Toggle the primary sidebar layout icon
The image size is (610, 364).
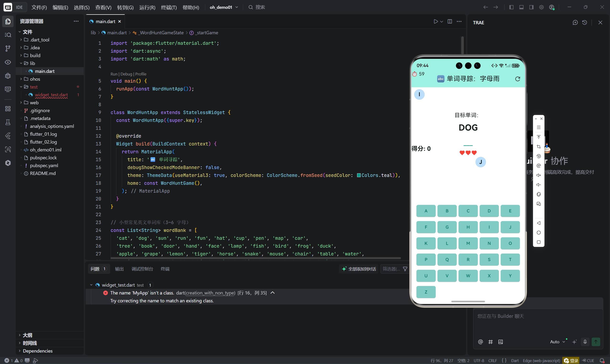coord(511,7)
